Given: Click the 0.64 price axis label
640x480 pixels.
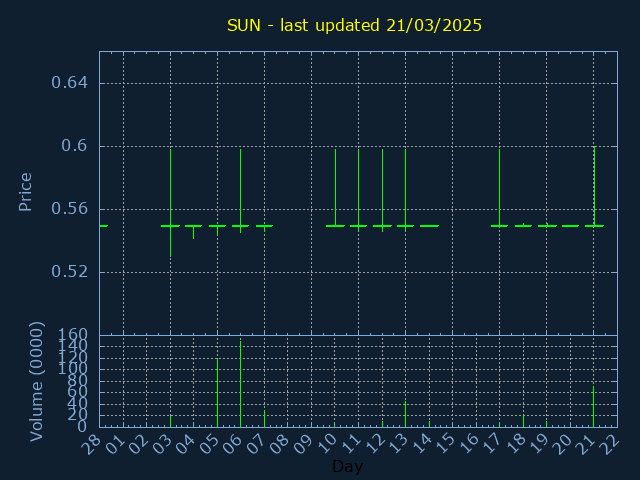Looking at the screenshot, I should [69, 83].
